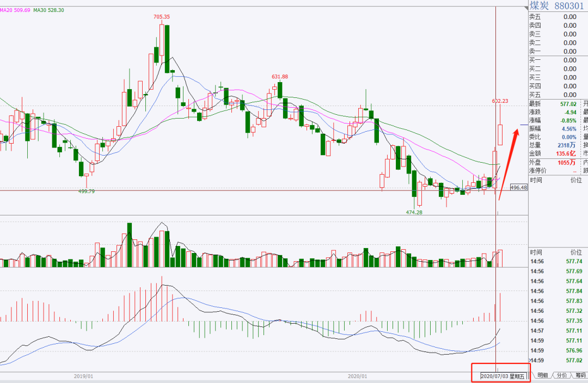Click the 涨幅 value -0.85%
Screen dimensions: 588x383
coord(569,121)
